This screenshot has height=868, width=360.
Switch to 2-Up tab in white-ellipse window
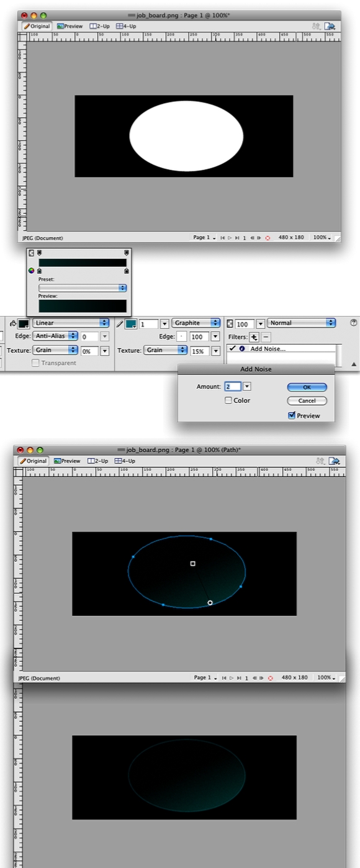click(x=99, y=26)
